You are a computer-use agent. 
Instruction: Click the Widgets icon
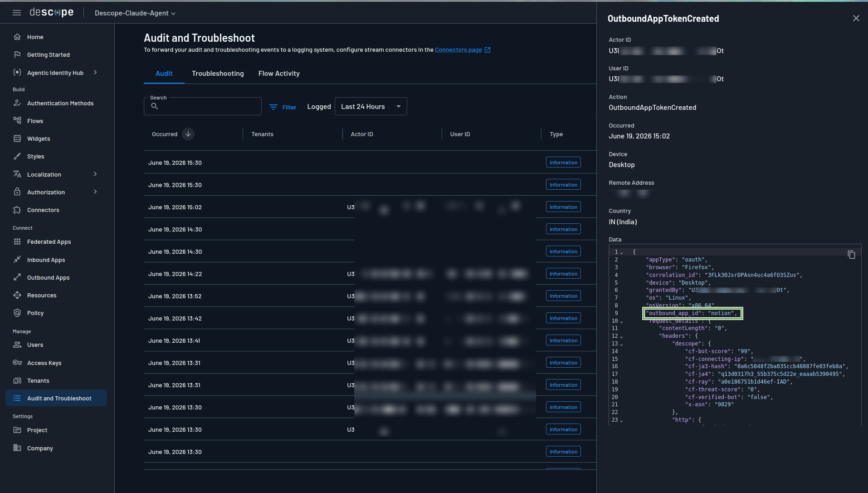17,138
